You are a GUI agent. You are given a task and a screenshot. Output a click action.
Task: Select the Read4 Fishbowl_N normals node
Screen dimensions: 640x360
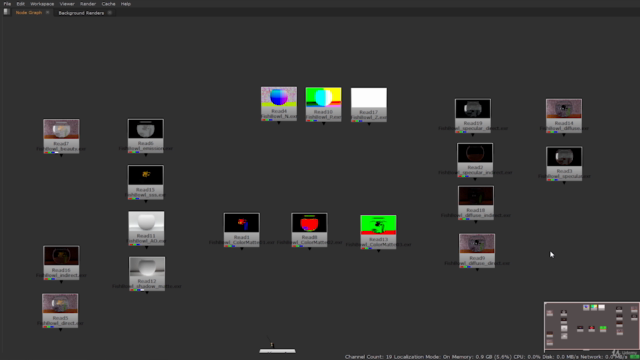coord(279,104)
